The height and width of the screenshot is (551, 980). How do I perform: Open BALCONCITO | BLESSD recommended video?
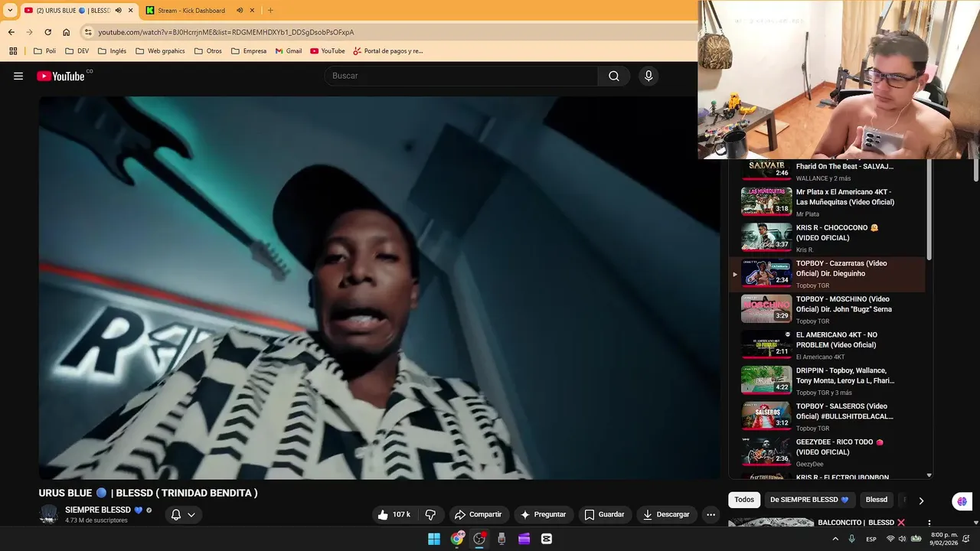(x=861, y=523)
